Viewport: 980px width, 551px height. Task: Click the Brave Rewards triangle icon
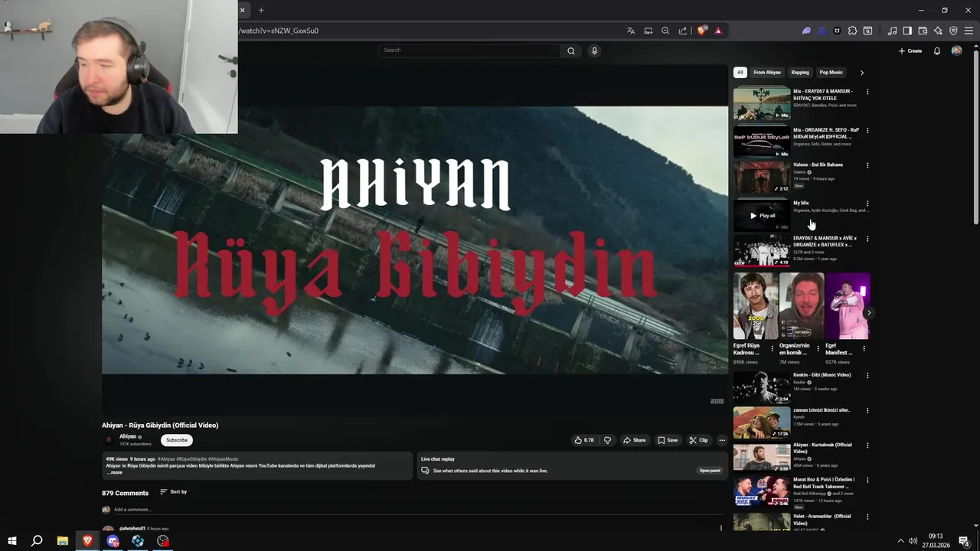click(718, 31)
